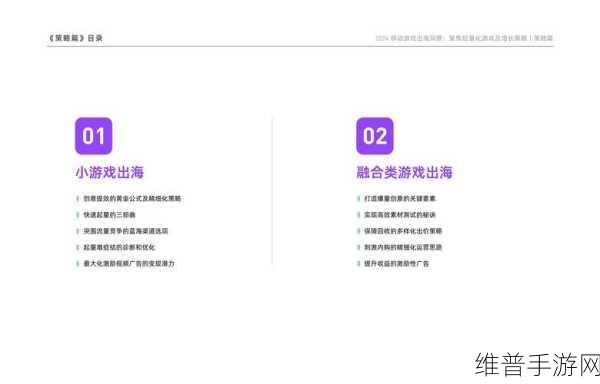Open the 融合类游戏出海 section heading

(x=404, y=172)
